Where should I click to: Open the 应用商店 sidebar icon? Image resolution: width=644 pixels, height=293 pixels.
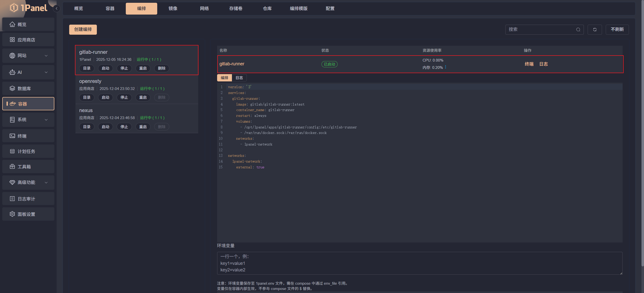13,39
